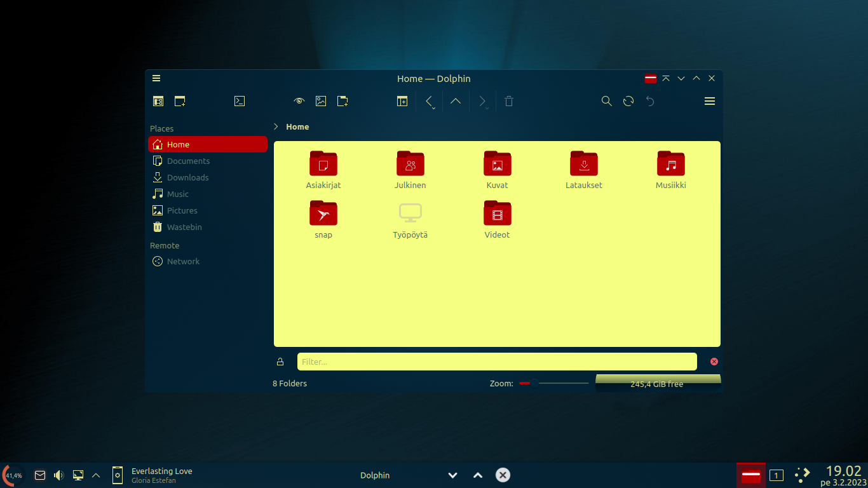Open Network under Remote
This screenshot has height=488, width=868.
point(208,261)
